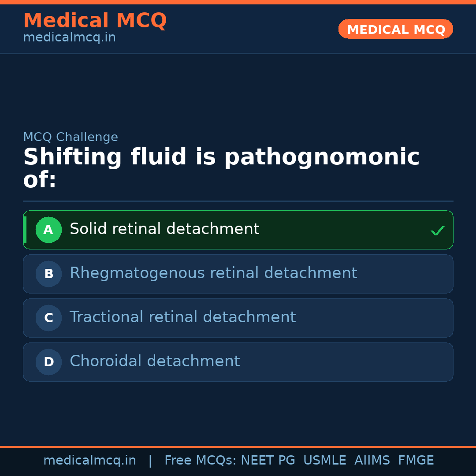Choose Rhegmatogenous retinal detachment answer text

pos(213,273)
